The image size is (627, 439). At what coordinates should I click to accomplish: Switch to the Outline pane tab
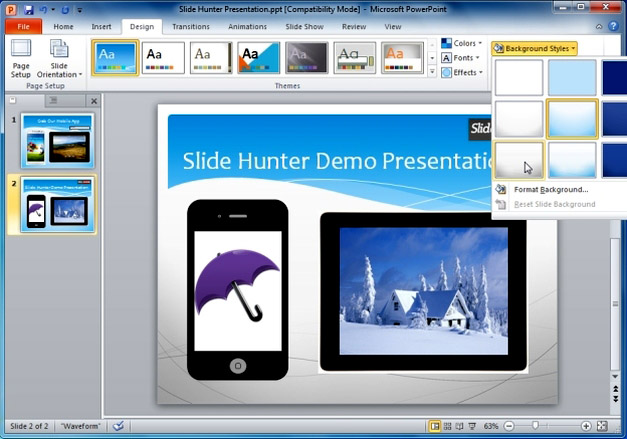click(x=53, y=100)
